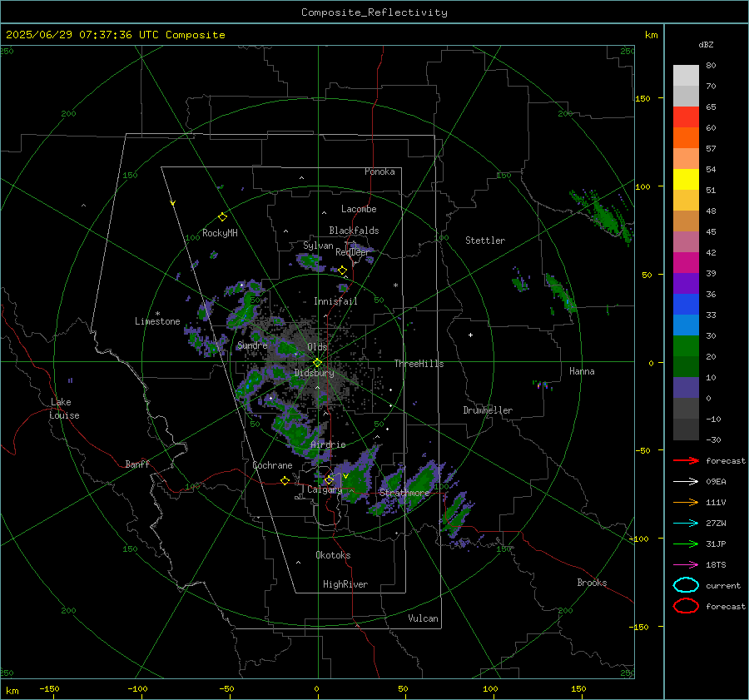Click the Lake Louise label
Viewport: 749px width, 700px height.
[64, 409]
